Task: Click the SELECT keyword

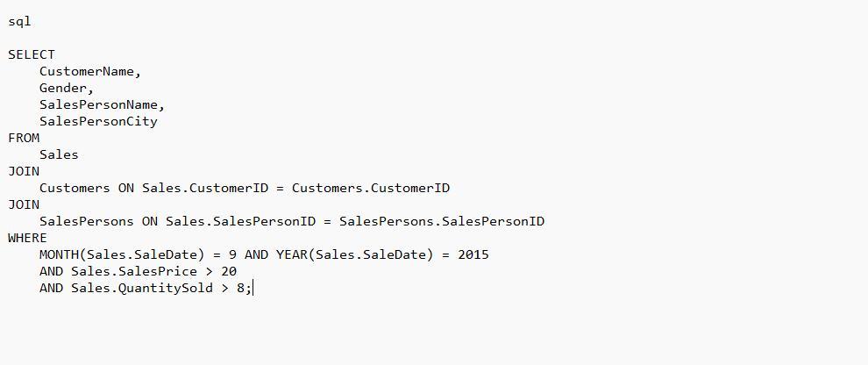Action: 32,54
